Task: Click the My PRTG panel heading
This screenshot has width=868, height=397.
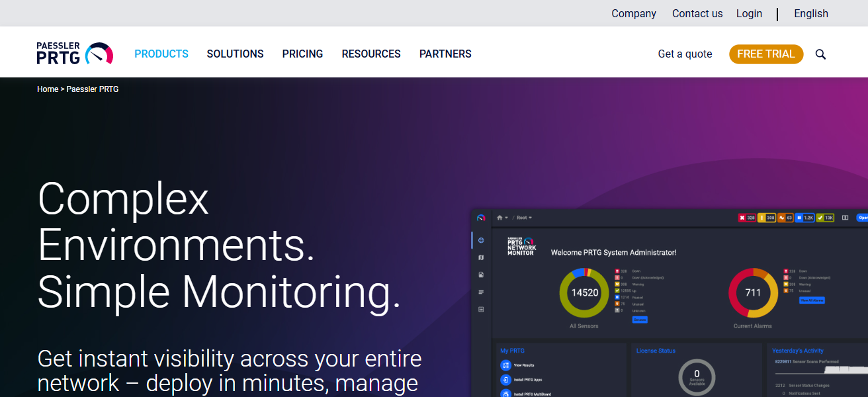Action: tap(512, 351)
